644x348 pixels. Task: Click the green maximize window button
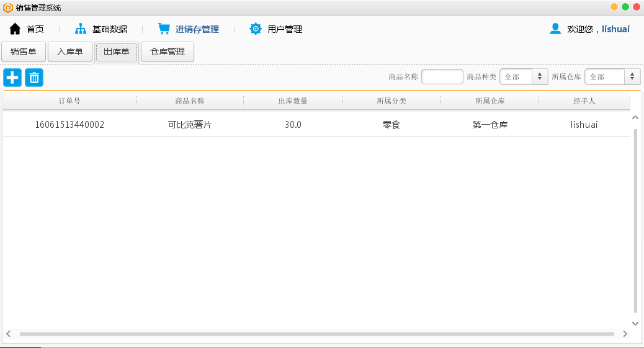click(x=625, y=7)
